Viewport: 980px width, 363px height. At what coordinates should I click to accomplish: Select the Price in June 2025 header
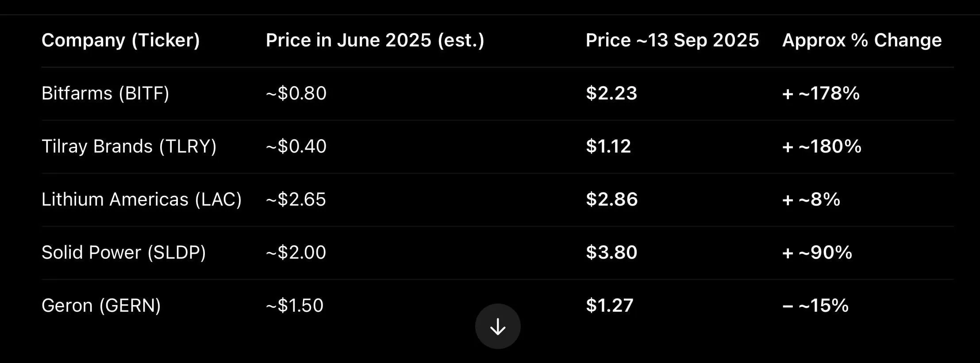click(x=375, y=40)
